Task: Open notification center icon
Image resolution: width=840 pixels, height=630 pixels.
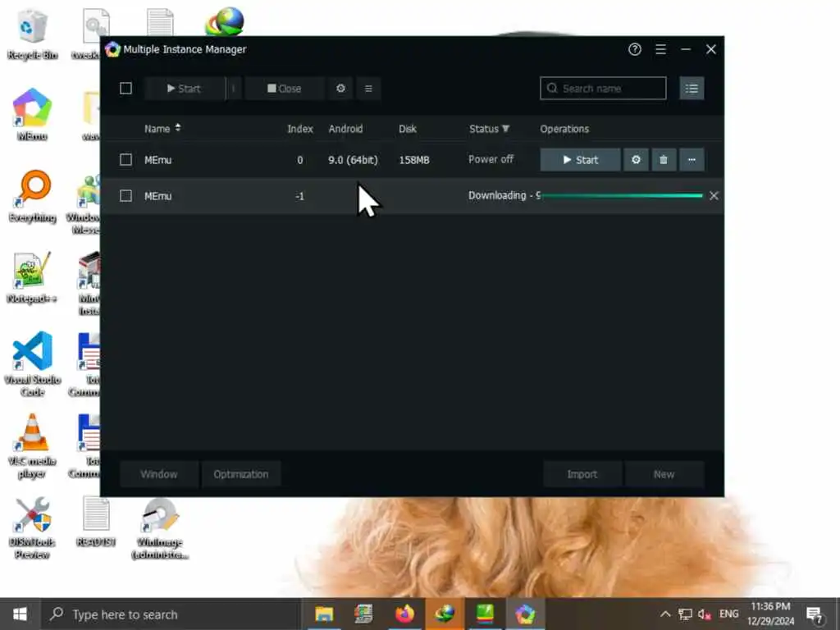Action: (814, 614)
